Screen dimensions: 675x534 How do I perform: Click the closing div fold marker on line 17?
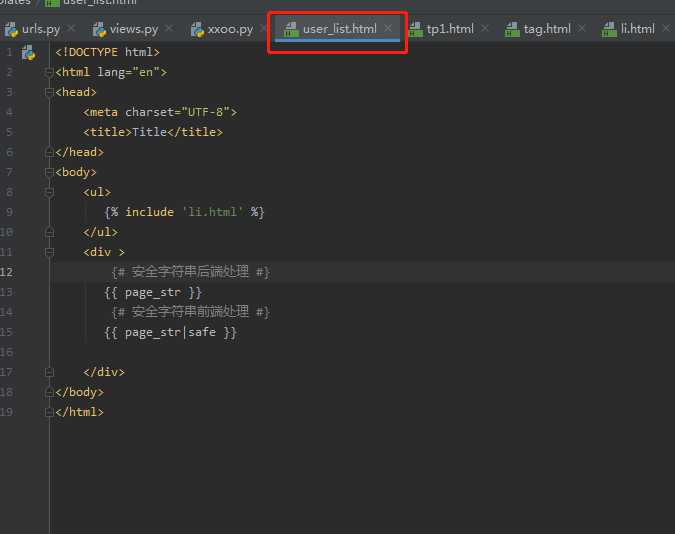[x=49, y=372]
